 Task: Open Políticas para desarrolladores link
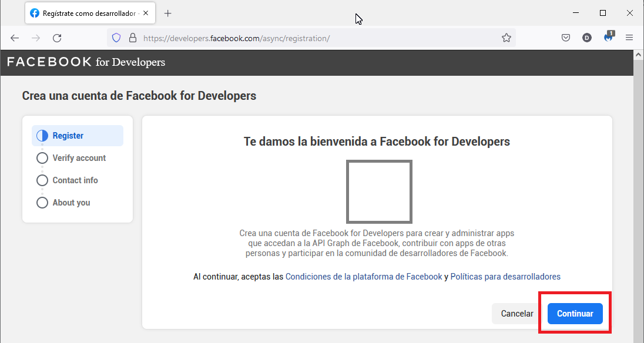(505, 277)
